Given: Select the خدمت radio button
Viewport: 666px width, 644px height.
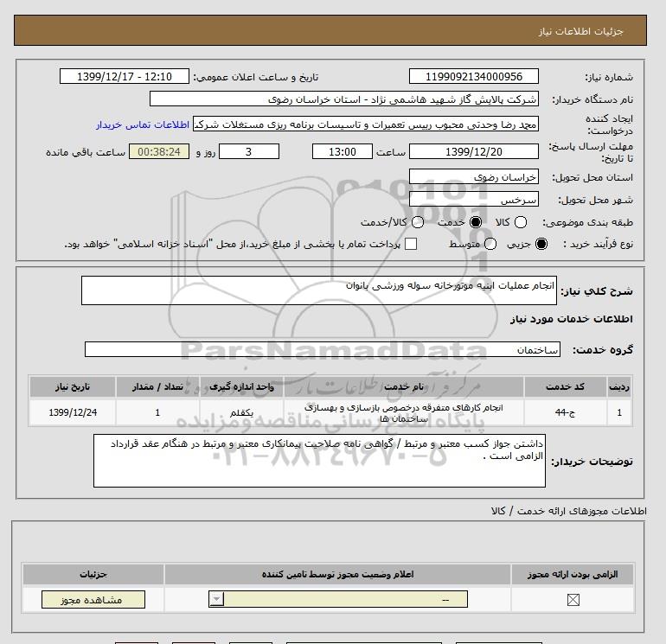Looking at the screenshot, I should (476, 222).
